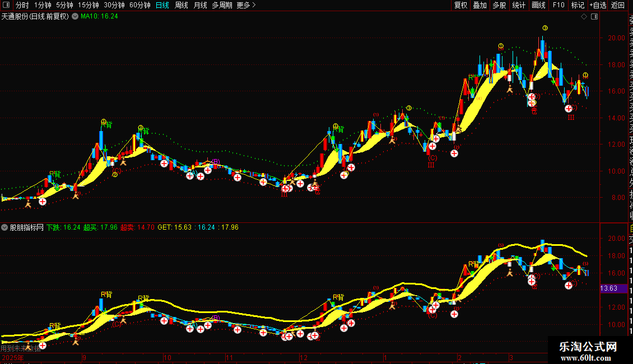Image resolution: width=633 pixels, height=364 pixels.
Task: Click the 14.00 price axis label
Action: 616,118
